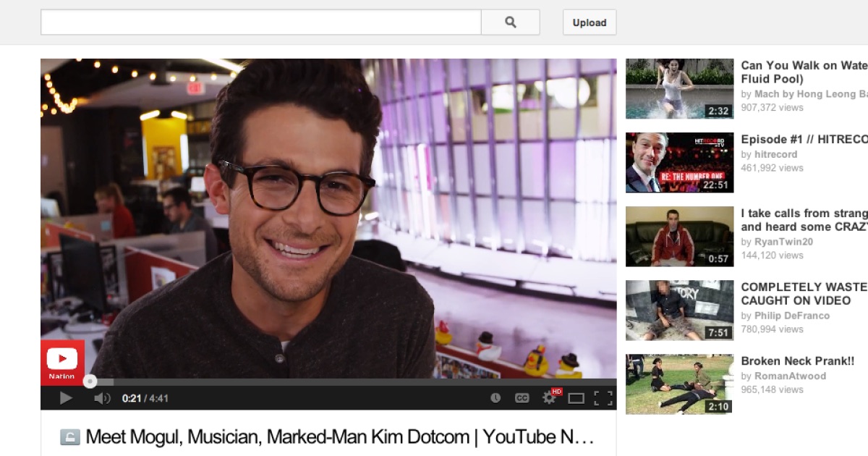Visit the hitrecord channel link
Viewport: 868px width, 456px height.
(776, 154)
